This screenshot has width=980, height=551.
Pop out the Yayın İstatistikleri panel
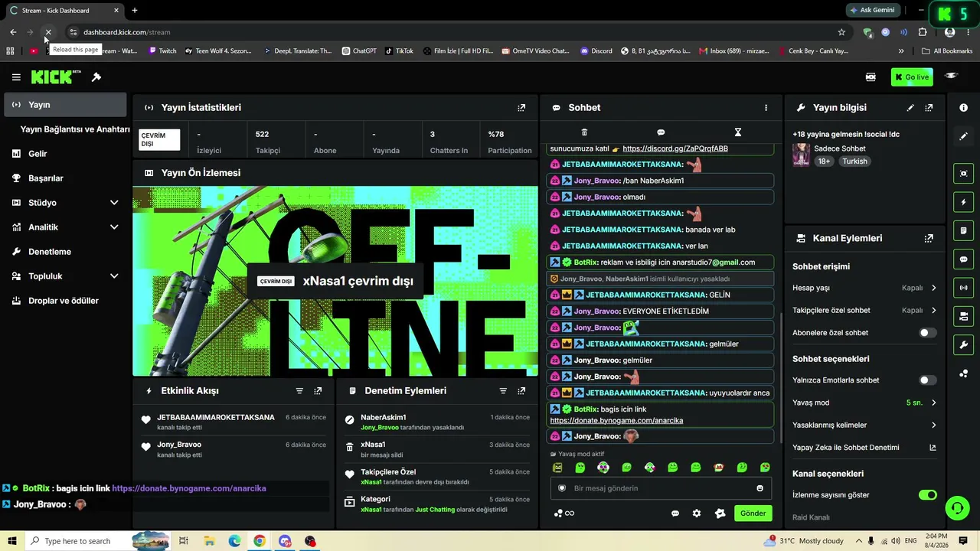(x=521, y=108)
